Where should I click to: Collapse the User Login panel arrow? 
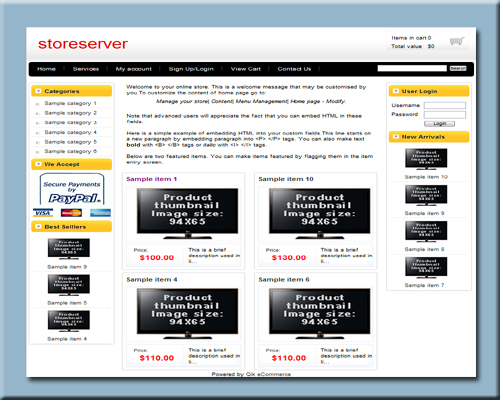tap(396, 91)
